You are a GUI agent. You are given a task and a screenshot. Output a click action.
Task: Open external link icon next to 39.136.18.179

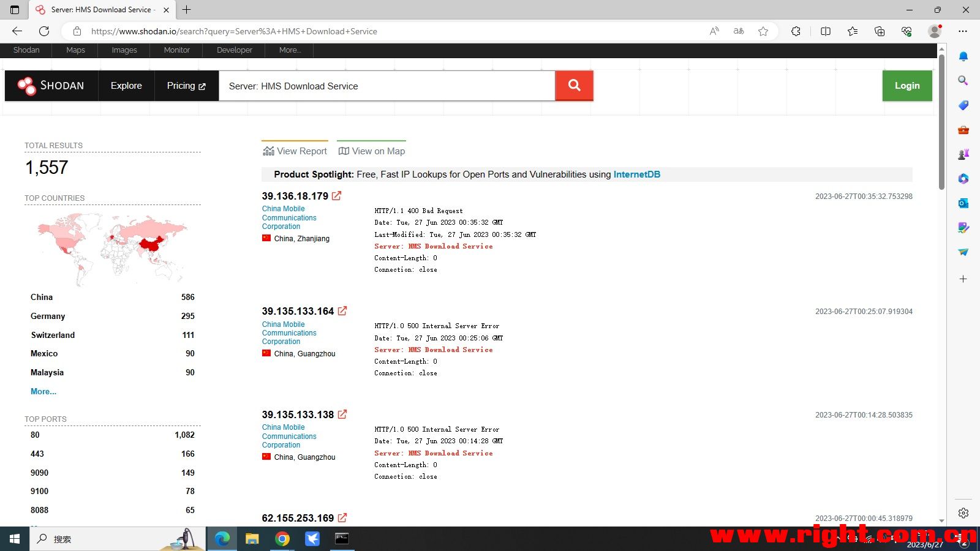point(336,196)
